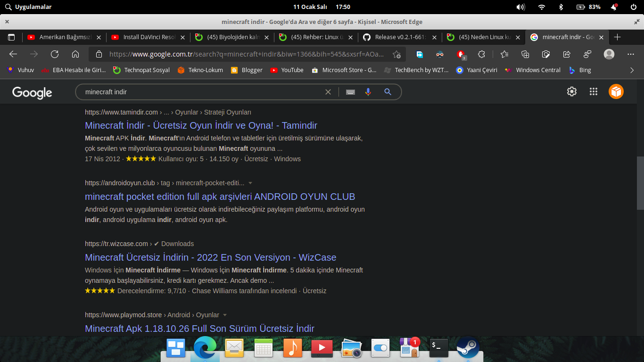Image resolution: width=644 pixels, height=362 pixels.
Task: Submit search with the magnifier icon
Action: (x=388, y=92)
